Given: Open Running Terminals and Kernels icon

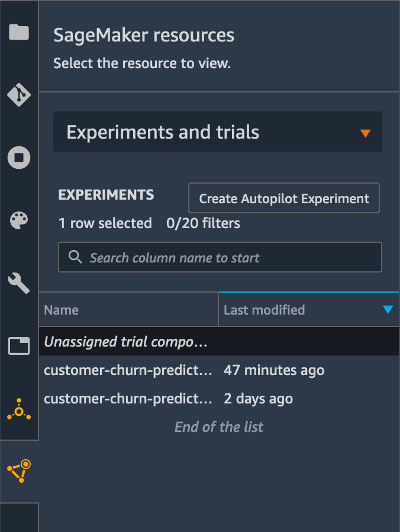Looking at the screenshot, I should [19, 158].
